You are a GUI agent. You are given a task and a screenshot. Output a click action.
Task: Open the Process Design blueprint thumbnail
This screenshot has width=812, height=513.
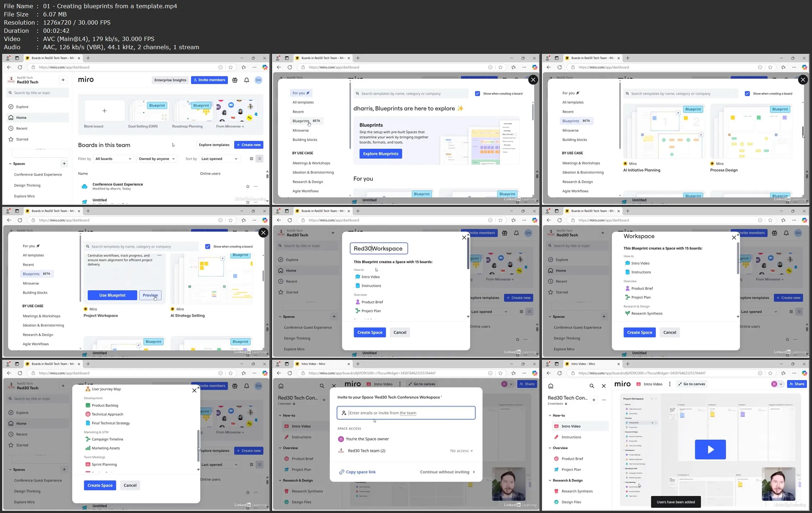click(751, 131)
